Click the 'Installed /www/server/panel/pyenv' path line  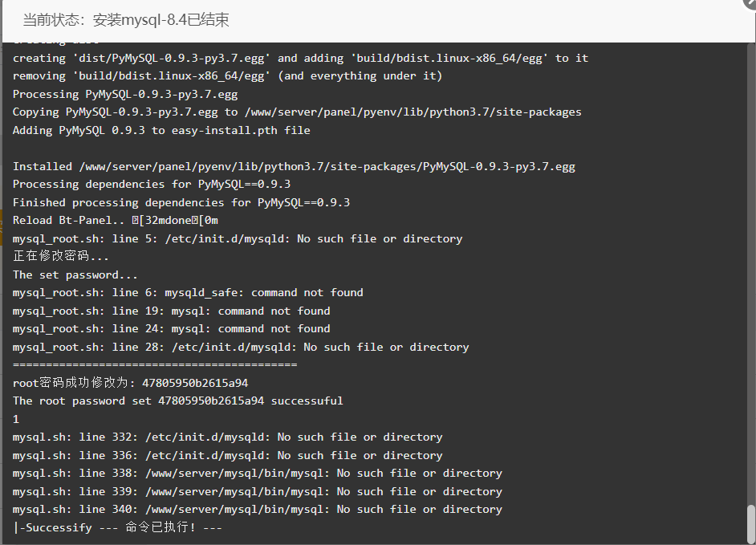pos(294,166)
